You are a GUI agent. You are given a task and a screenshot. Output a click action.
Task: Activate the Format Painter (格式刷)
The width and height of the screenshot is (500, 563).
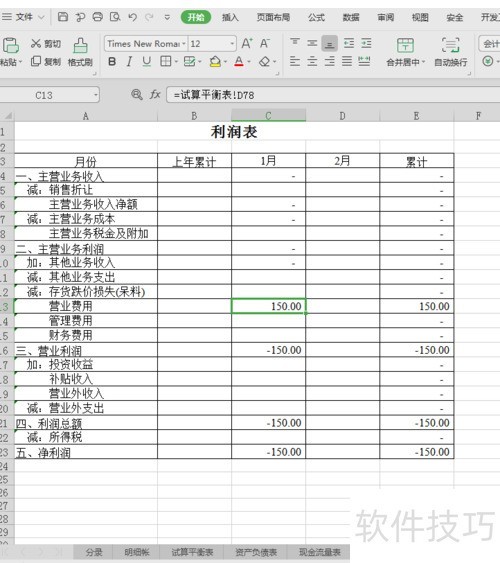coord(80,52)
